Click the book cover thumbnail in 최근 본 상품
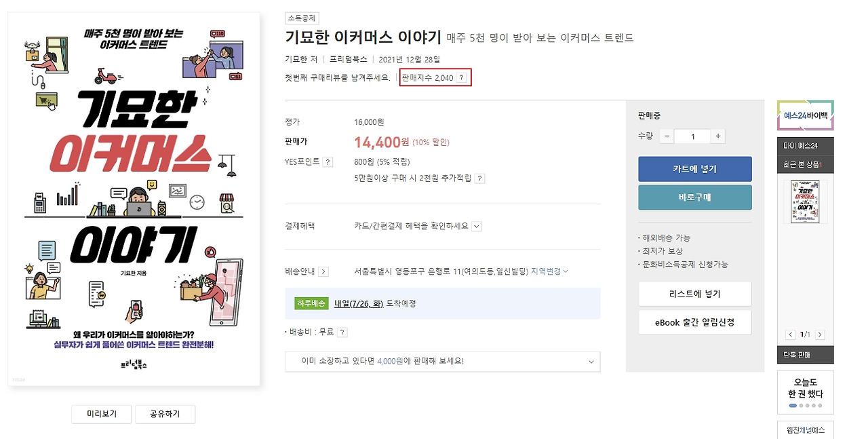 click(804, 201)
